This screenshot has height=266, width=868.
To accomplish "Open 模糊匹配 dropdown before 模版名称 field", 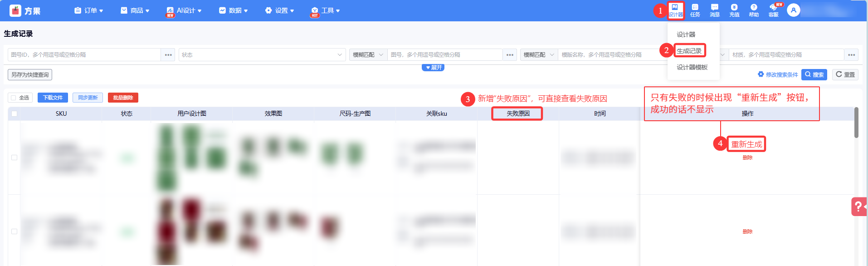I will coord(539,55).
